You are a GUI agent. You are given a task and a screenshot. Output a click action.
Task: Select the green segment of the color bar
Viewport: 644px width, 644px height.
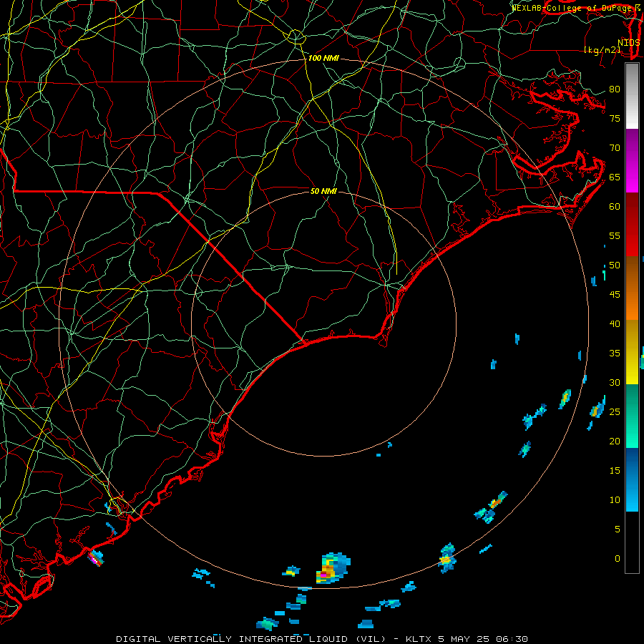pyautogui.click(x=632, y=416)
